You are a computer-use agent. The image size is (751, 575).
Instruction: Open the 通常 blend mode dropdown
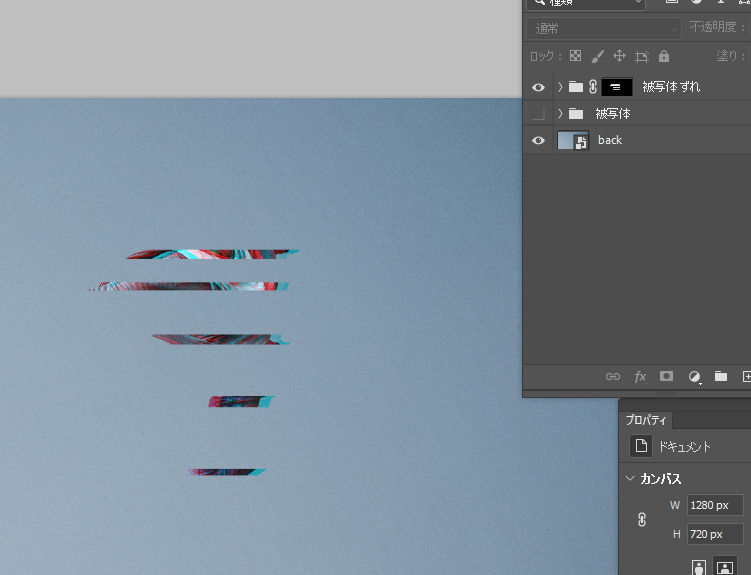[x=605, y=28]
